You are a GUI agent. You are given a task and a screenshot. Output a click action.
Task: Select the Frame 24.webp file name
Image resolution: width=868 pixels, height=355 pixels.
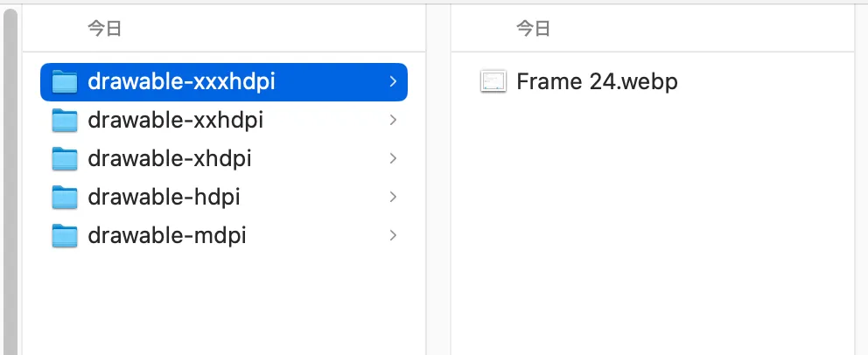pyautogui.click(x=597, y=82)
